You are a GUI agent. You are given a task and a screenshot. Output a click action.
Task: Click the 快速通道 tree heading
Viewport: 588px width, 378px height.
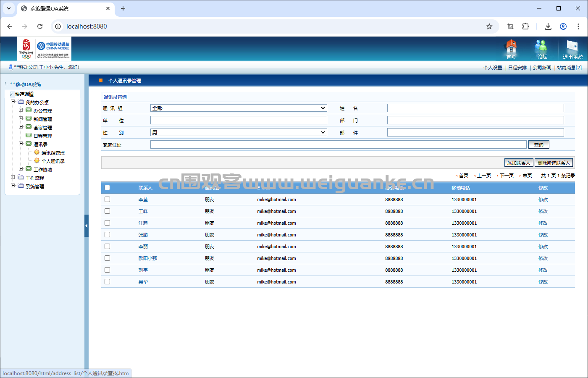24,94
